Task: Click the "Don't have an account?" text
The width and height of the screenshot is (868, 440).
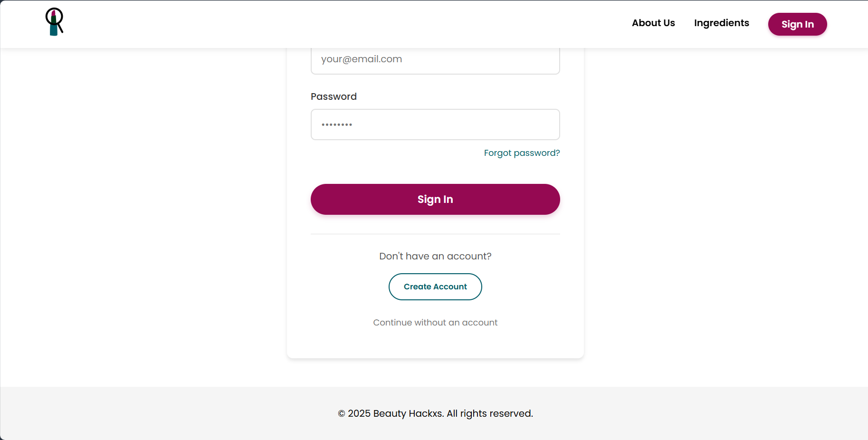Action: tap(435, 256)
